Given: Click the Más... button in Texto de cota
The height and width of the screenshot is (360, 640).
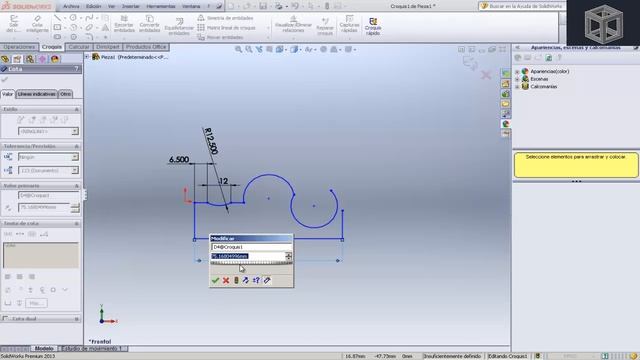Looking at the screenshot, I should click(x=36, y=303).
